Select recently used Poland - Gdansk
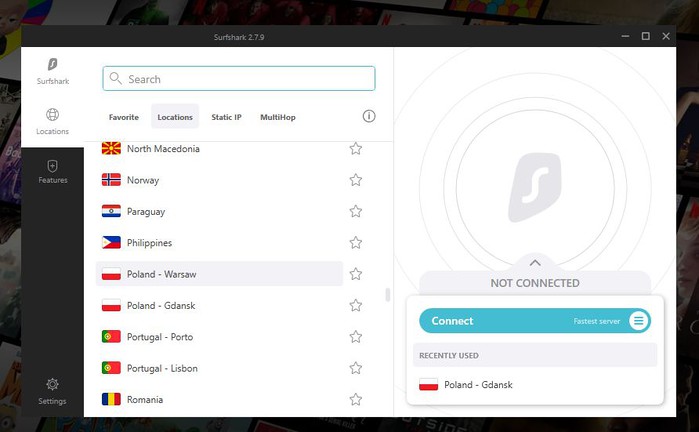 coord(535,384)
